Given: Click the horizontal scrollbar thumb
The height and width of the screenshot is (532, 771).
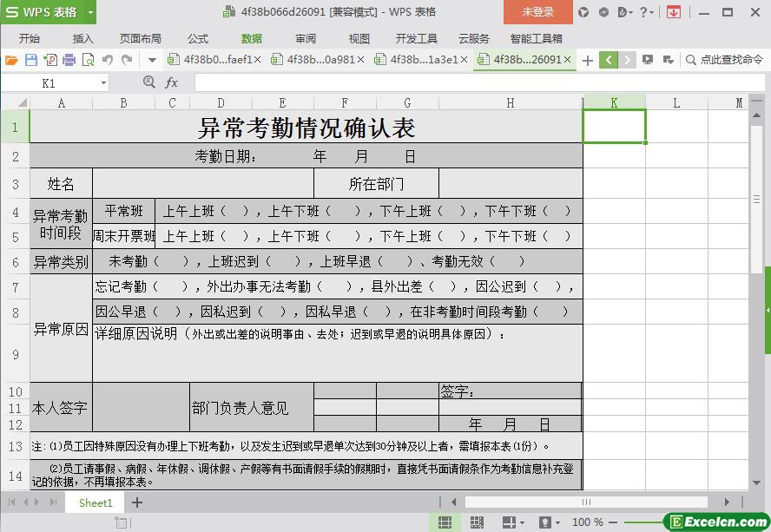Looking at the screenshot, I should pos(586,502).
